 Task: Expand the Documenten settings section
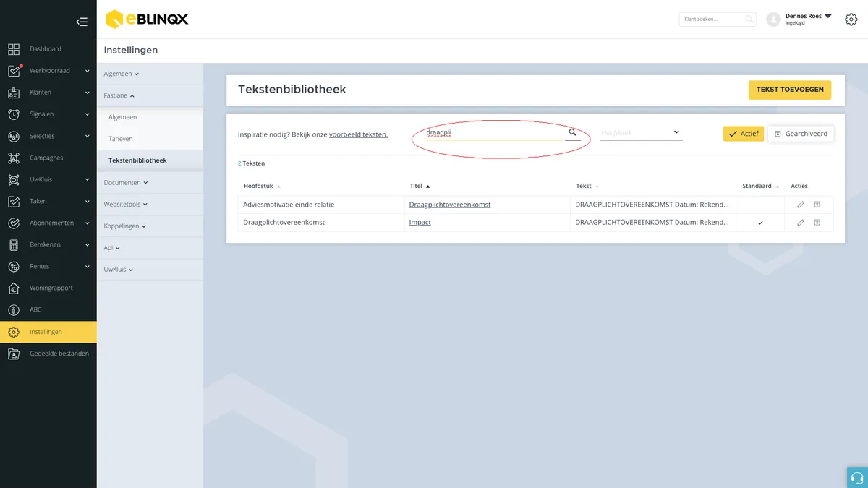point(126,183)
